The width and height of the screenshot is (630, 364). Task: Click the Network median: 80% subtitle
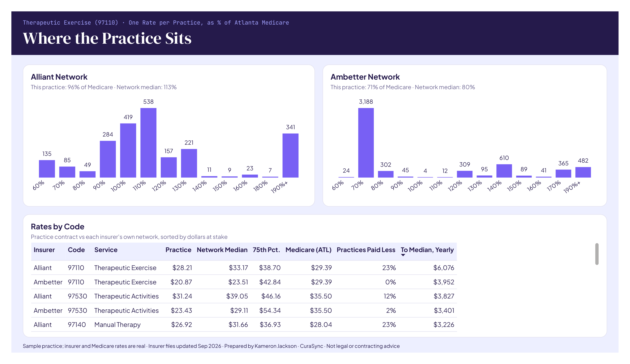coord(445,87)
